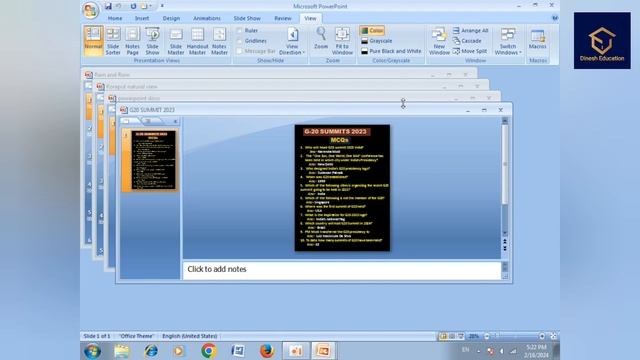Expand the View Direction dropdown
640x360 pixels.
coord(292,41)
